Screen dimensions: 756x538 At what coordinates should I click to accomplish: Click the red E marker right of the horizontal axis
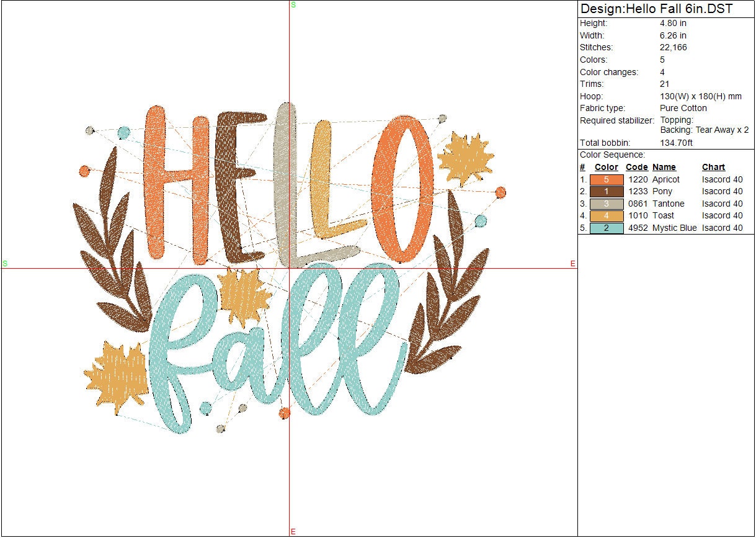point(573,264)
